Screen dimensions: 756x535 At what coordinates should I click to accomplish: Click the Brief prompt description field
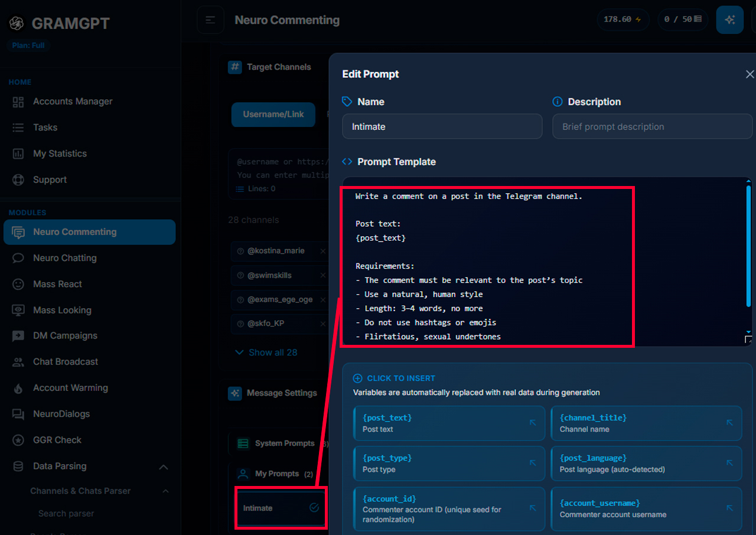tap(653, 126)
